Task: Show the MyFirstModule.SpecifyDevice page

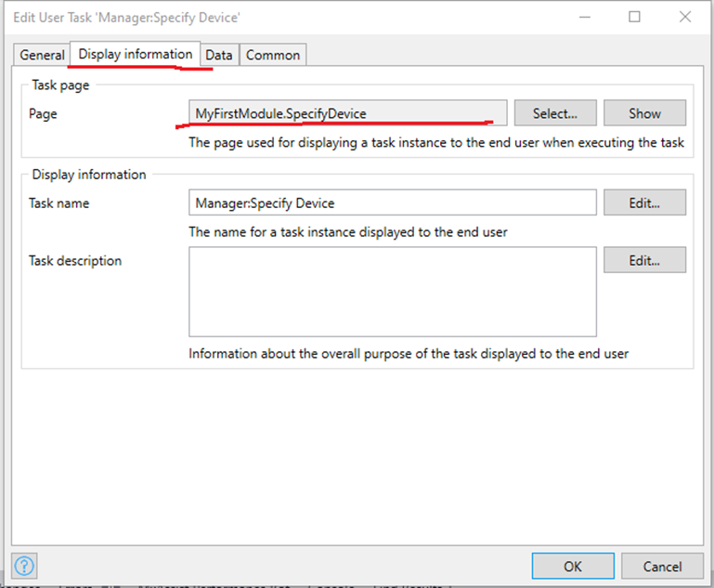Action: tap(644, 113)
